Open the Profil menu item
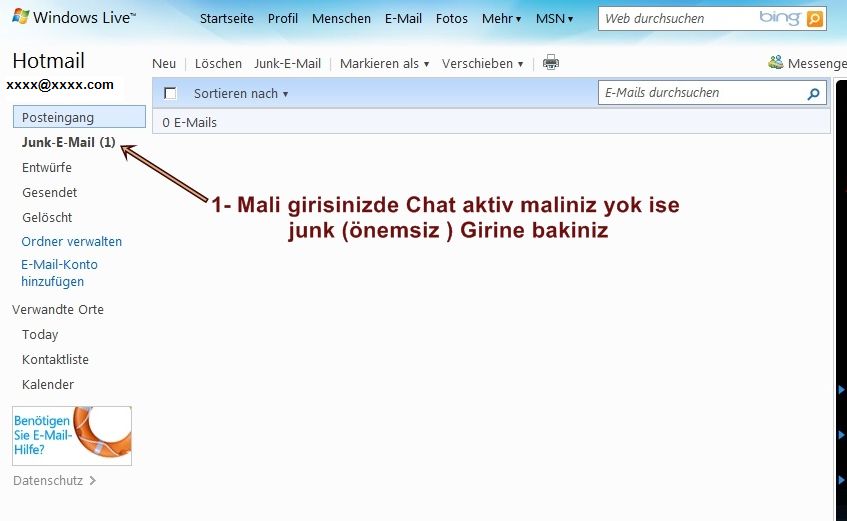847x521 pixels. (x=283, y=18)
